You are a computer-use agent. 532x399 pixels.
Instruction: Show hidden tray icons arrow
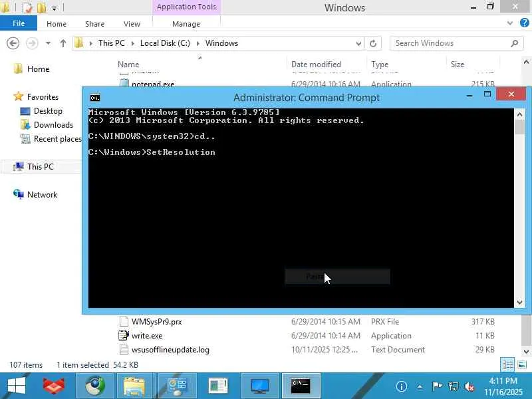420,386
